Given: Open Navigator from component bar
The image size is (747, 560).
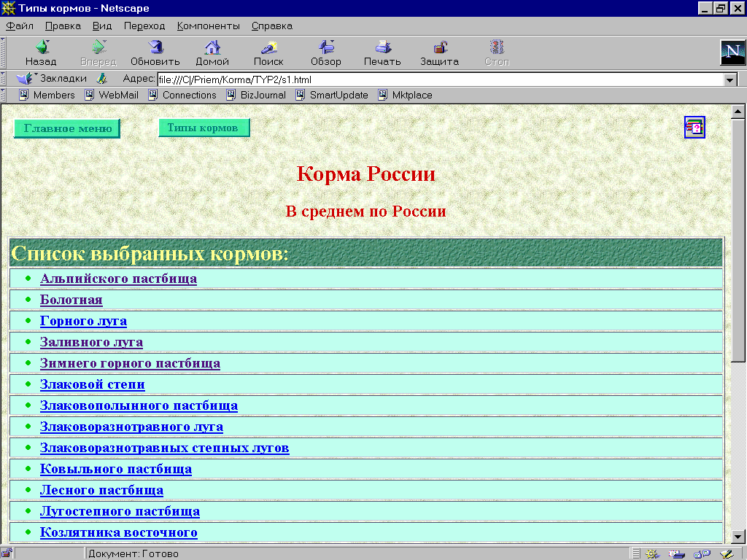Looking at the screenshot, I should pos(652,554).
